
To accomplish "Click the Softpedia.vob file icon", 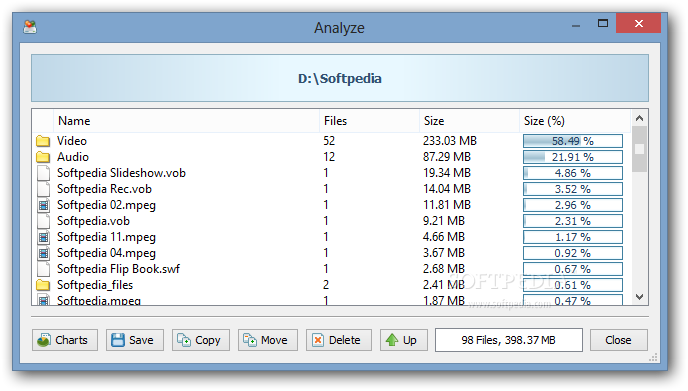I will (43, 221).
